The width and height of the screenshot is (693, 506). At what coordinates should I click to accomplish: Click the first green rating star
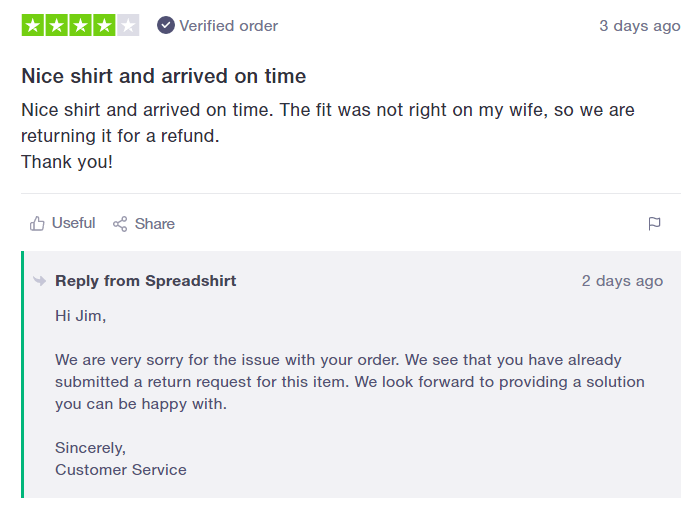[33, 26]
